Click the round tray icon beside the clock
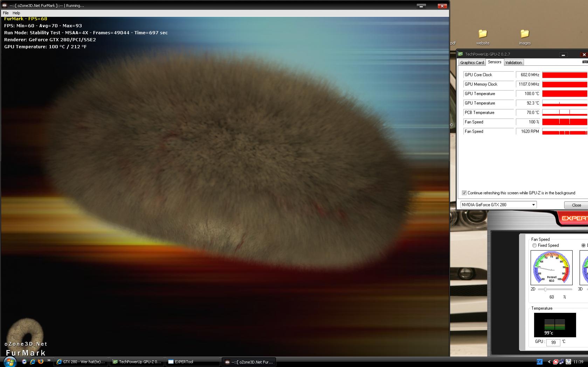 pos(568,362)
